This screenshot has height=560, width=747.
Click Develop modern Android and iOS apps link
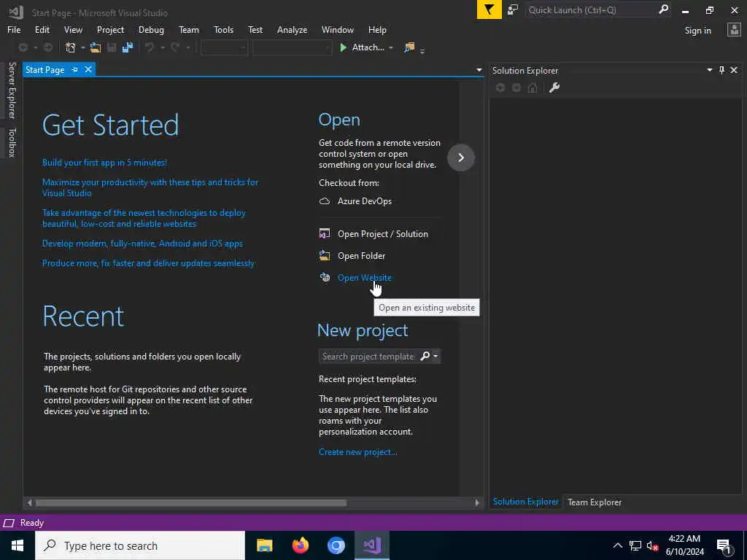click(142, 244)
